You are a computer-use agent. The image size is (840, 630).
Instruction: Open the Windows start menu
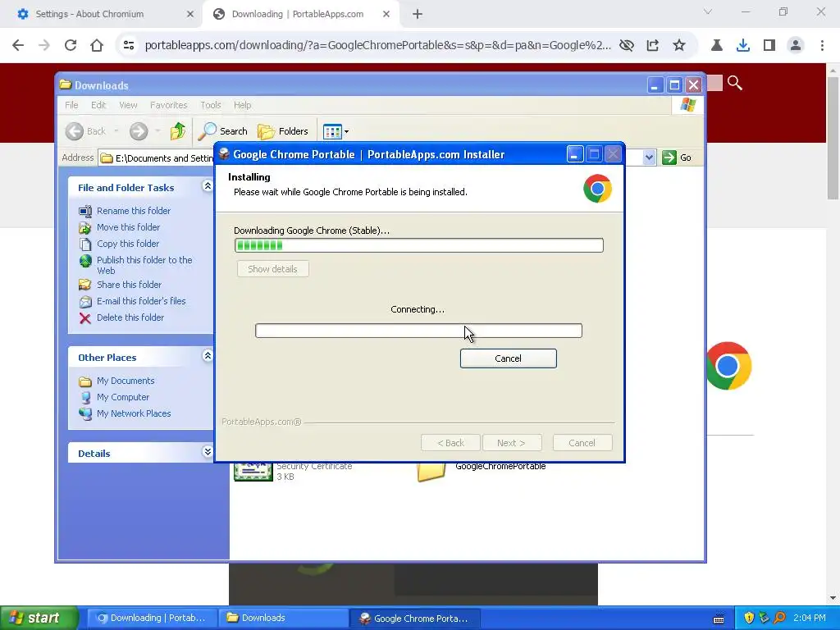click(38, 618)
